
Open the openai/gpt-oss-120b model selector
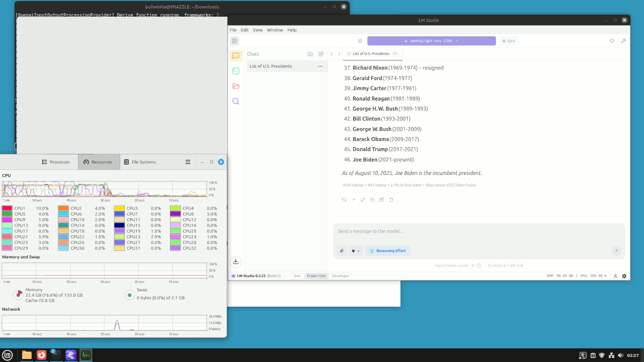tap(432, 41)
